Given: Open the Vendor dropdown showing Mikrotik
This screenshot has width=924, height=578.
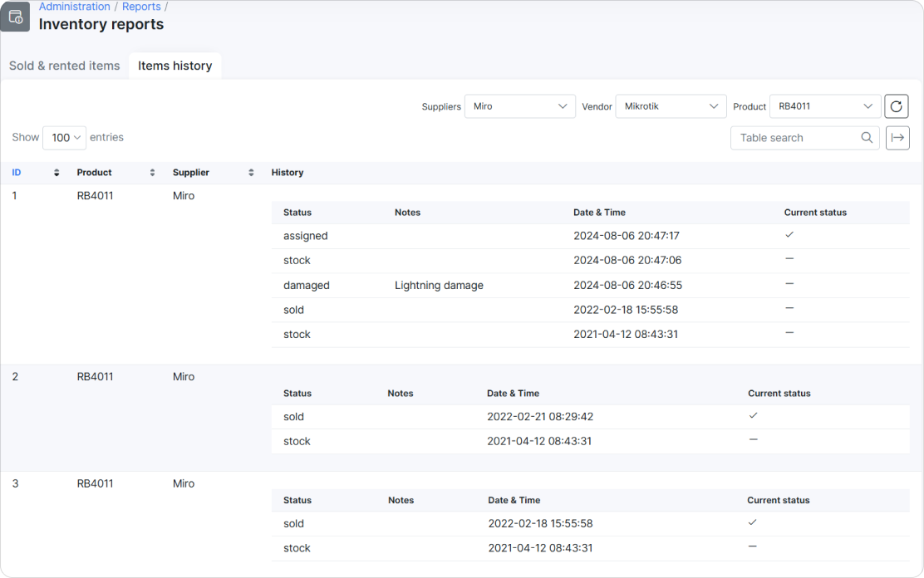Looking at the screenshot, I should click(x=671, y=106).
